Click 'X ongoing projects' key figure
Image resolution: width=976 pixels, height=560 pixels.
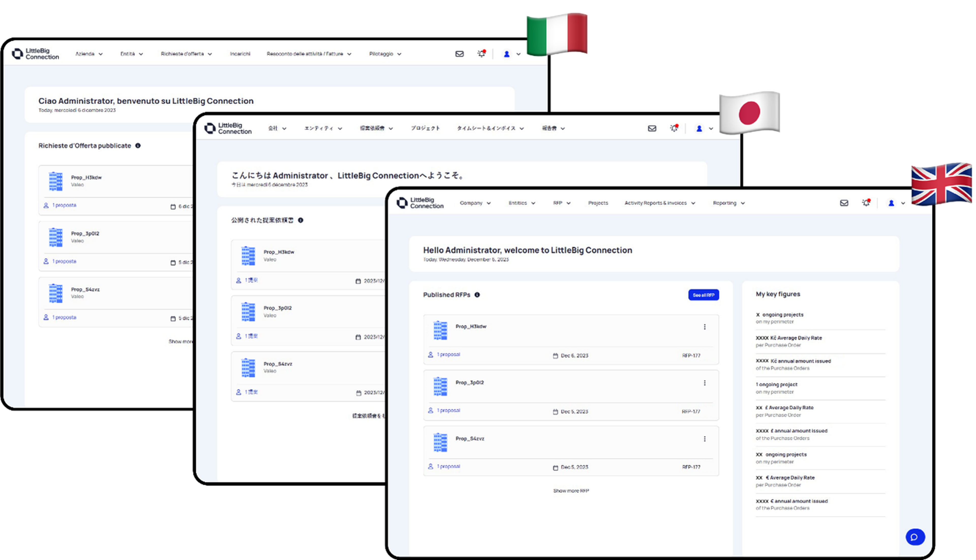coord(779,315)
